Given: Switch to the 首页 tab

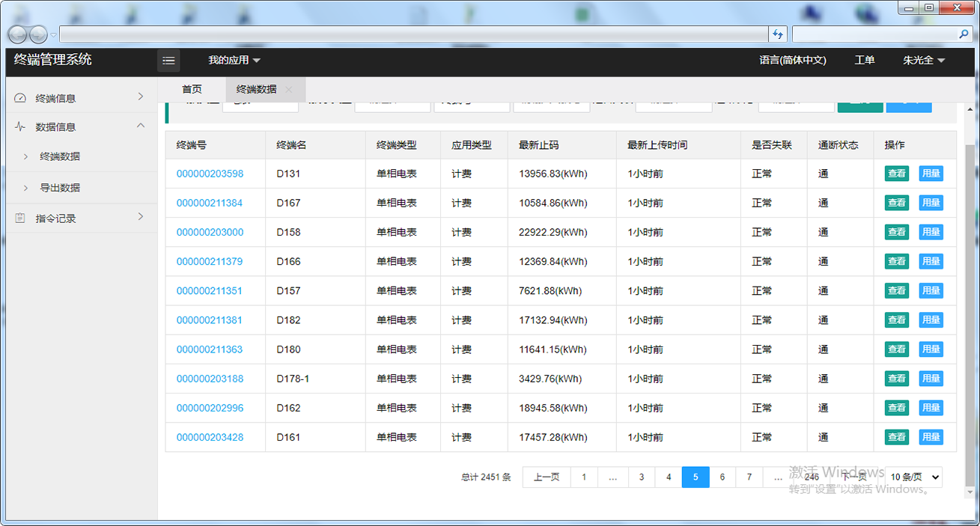Looking at the screenshot, I should point(192,89).
